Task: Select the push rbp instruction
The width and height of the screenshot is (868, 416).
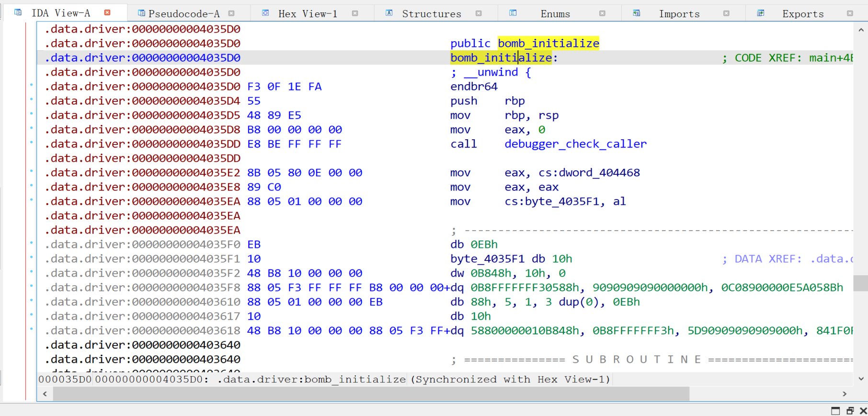Action: click(488, 101)
